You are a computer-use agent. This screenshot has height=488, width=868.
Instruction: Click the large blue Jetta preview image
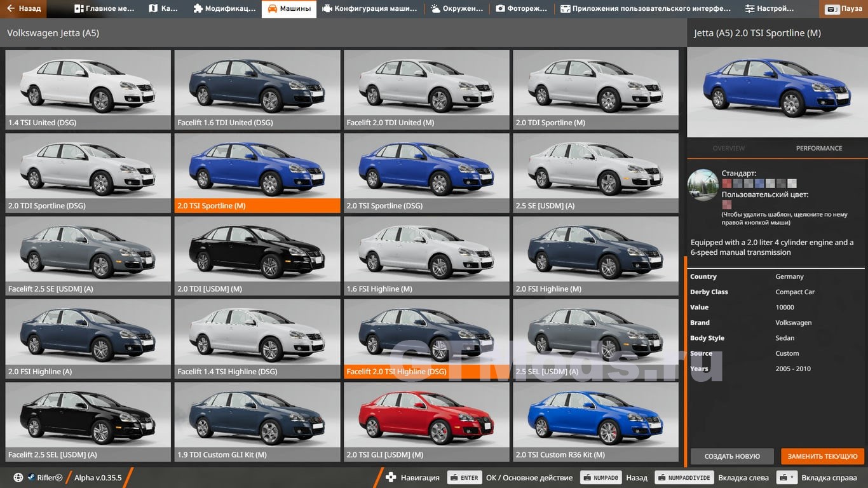pyautogui.click(x=777, y=91)
